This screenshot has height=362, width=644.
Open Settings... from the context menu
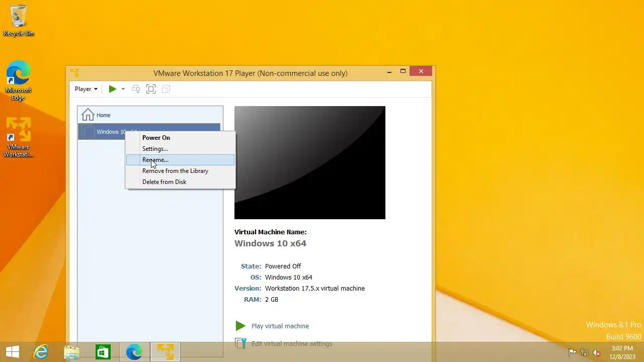point(180,149)
